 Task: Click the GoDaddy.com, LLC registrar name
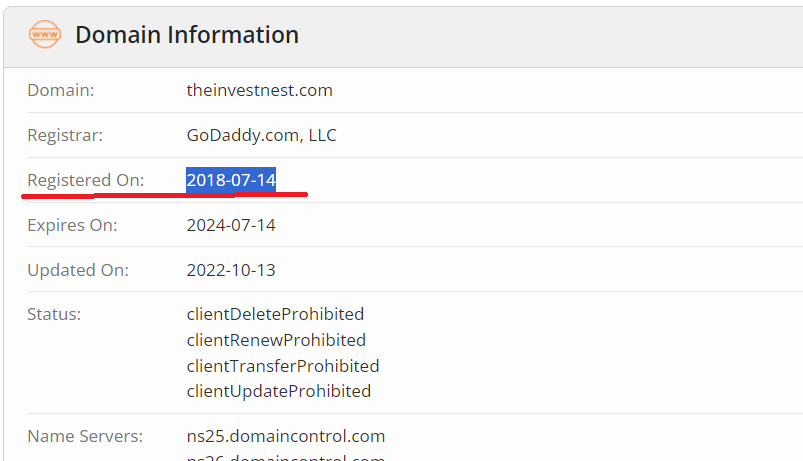point(261,135)
